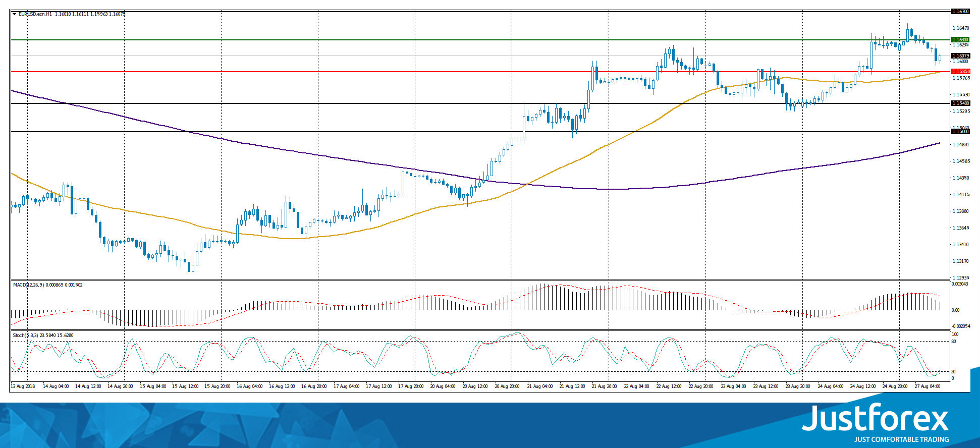Image resolution: width=980 pixels, height=448 pixels.
Task: Click the 23 Aug 20:00 time label
Action: point(799,386)
